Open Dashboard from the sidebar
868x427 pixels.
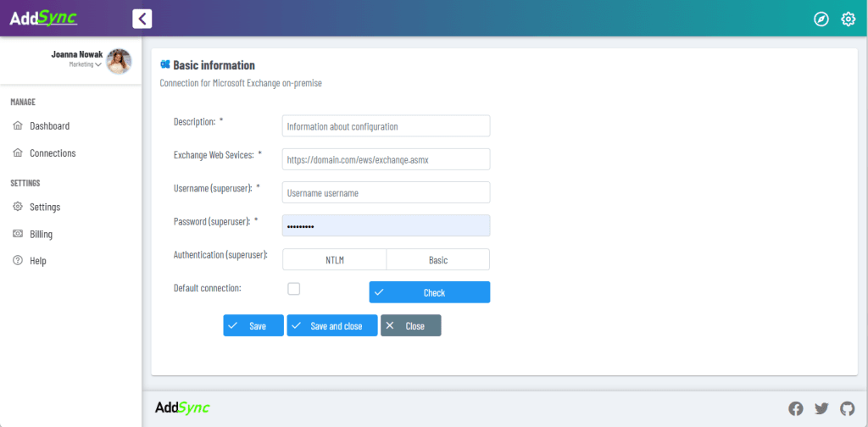coord(49,126)
